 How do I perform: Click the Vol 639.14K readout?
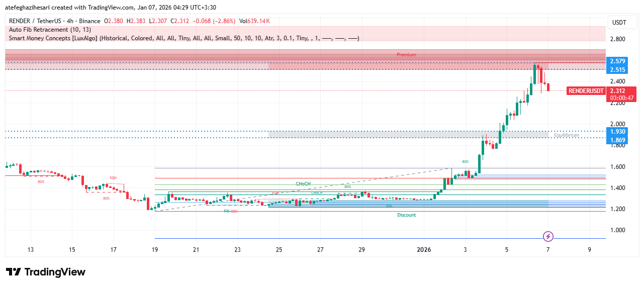pyautogui.click(x=254, y=21)
